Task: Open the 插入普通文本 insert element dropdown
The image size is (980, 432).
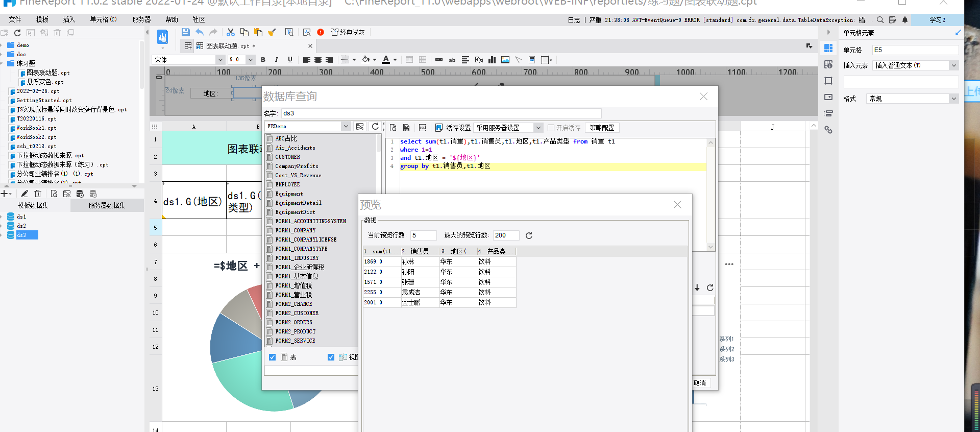Action: [953, 65]
